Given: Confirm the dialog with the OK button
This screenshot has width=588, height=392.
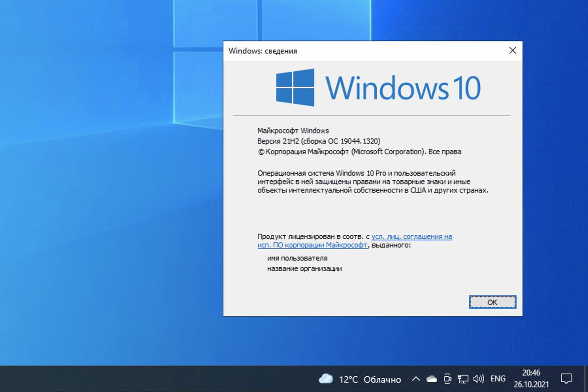Looking at the screenshot, I should pyautogui.click(x=492, y=302).
